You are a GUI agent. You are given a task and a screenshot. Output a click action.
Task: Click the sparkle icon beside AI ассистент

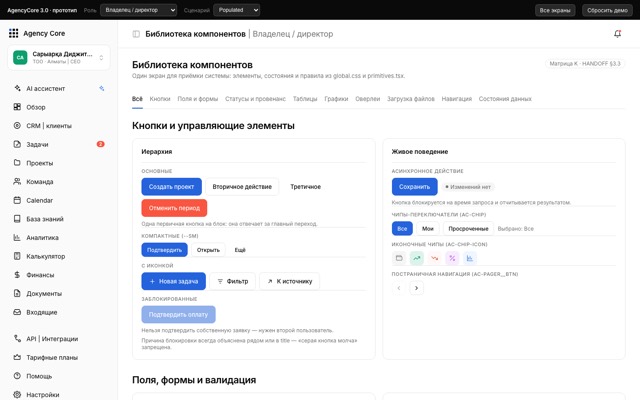click(x=102, y=89)
